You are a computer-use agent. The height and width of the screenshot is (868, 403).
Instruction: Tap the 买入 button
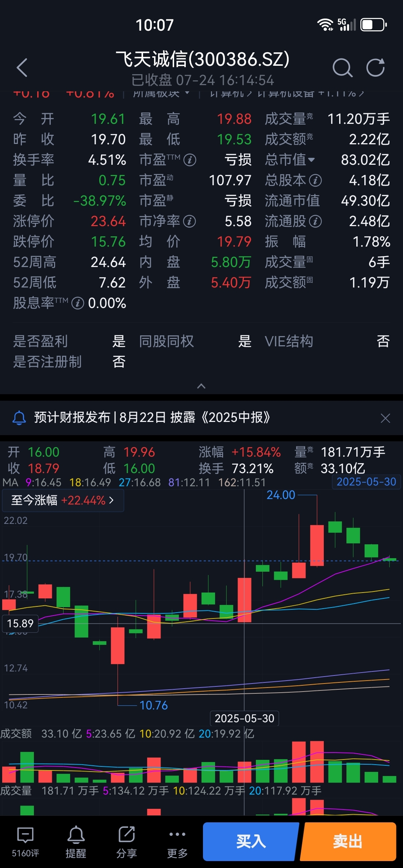[251, 842]
